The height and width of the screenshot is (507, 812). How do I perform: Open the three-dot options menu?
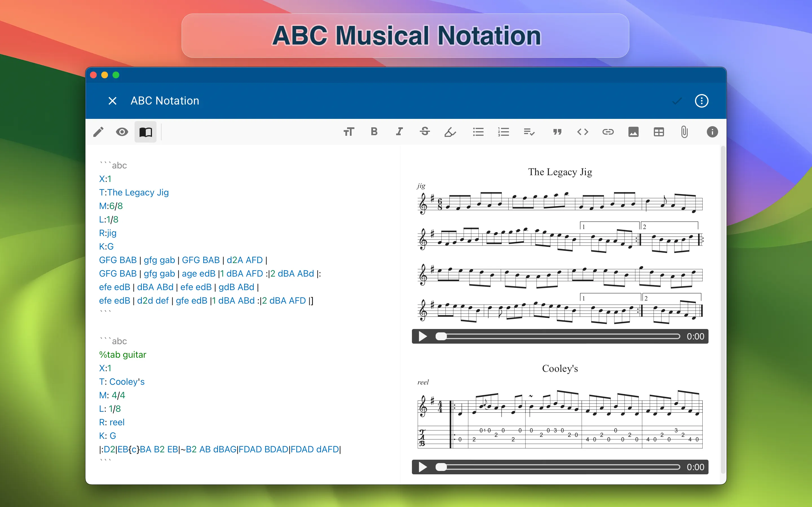coord(701,101)
